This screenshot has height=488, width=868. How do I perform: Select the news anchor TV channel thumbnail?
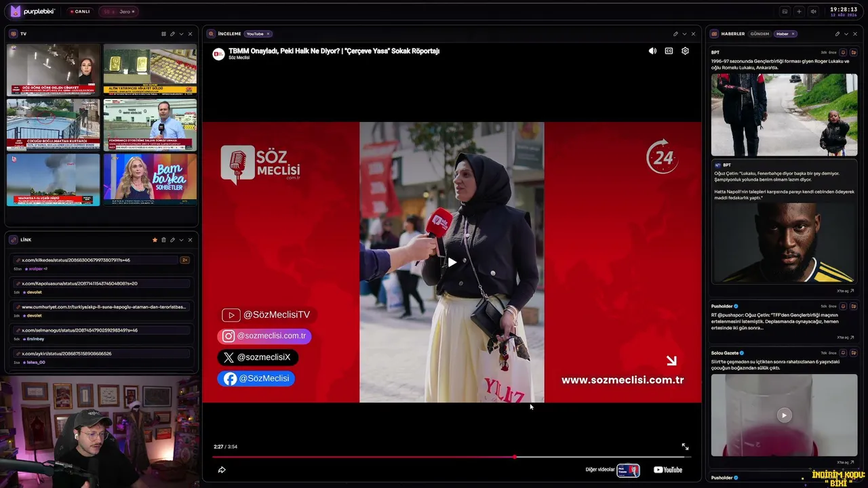(x=54, y=70)
